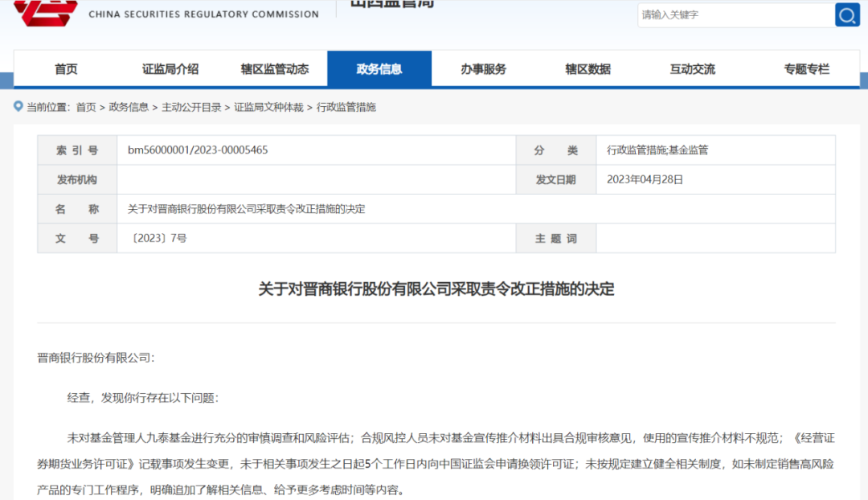Click the title cell in the info table
The image size is (868, 500).
(476, 209)
